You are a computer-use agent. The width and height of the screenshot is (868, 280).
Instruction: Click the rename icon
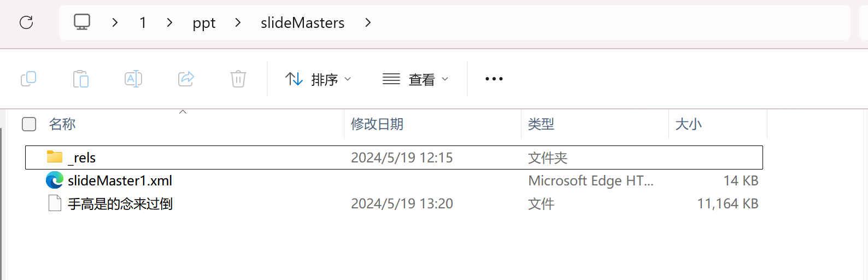pyautogui.click(x=133, y=79)
